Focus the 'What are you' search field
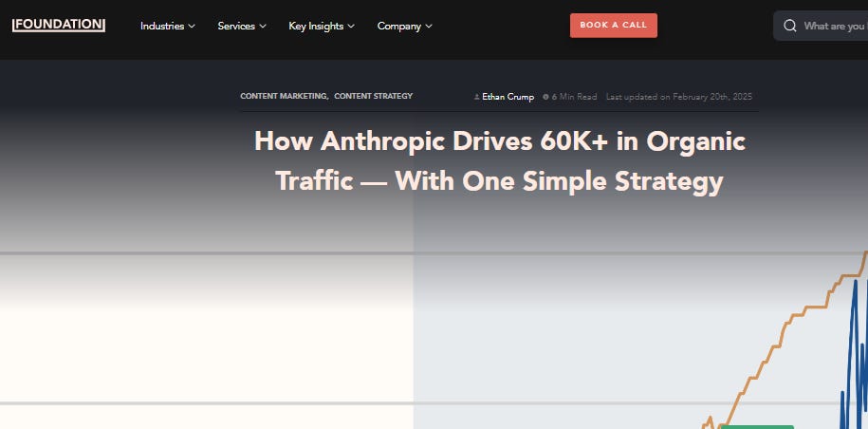 [821, 26]
